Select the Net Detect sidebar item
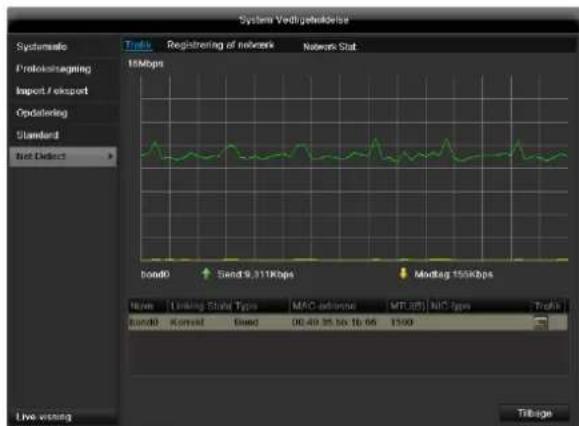 (x=63, y=157)
